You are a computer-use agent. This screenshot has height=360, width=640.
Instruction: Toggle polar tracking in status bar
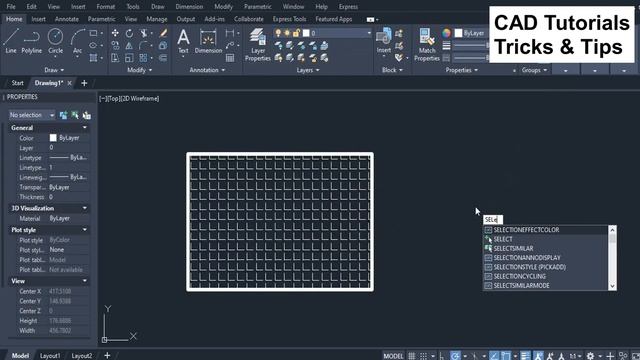coord(455,356)
